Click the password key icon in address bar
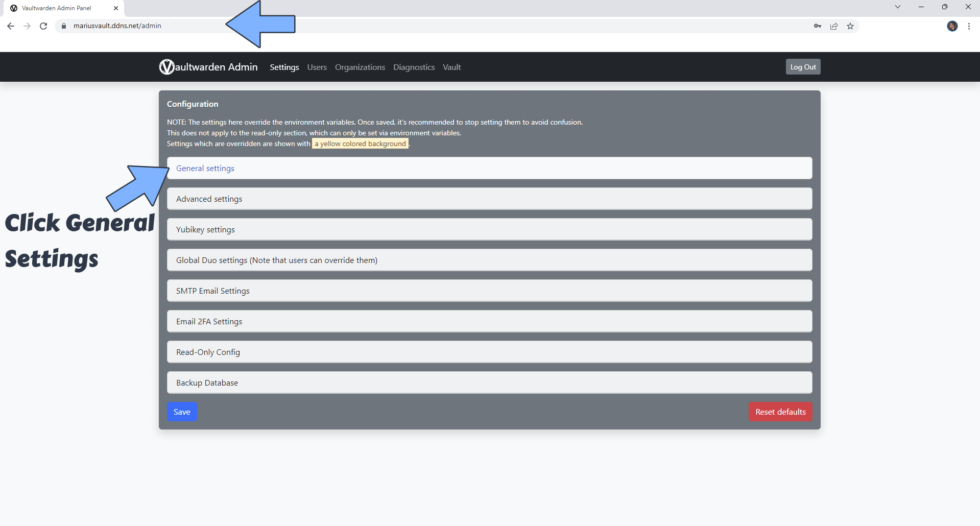The image size is (980, 526). tap(817, 26)
